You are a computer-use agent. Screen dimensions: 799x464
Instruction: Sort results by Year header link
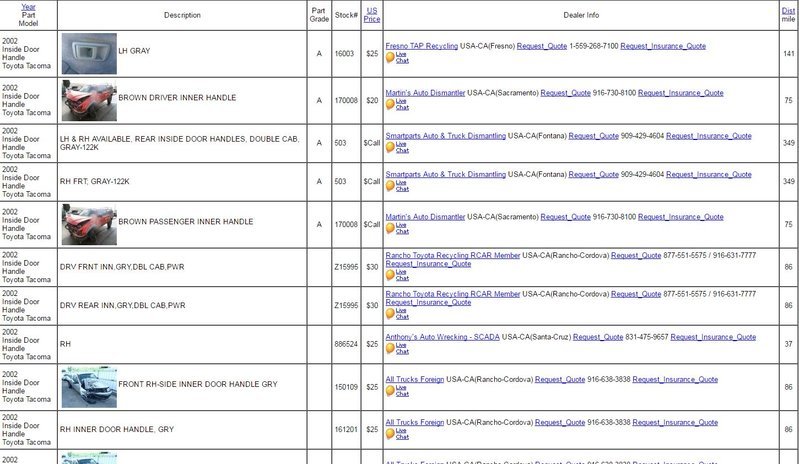pos(28,7)
